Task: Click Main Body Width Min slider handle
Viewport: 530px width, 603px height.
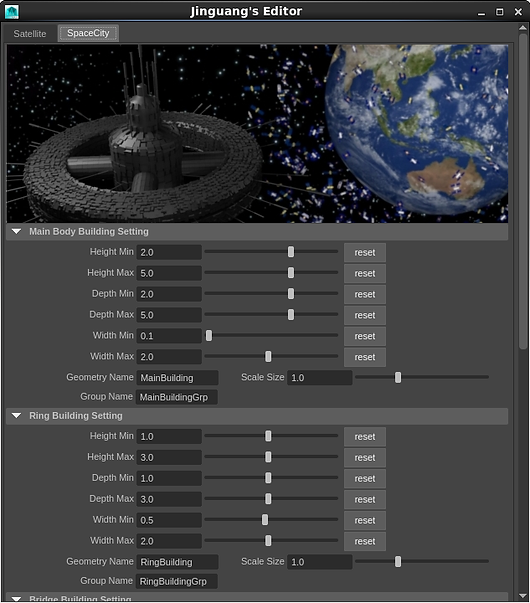Action: pyautogui.click(x=209, y=335)
